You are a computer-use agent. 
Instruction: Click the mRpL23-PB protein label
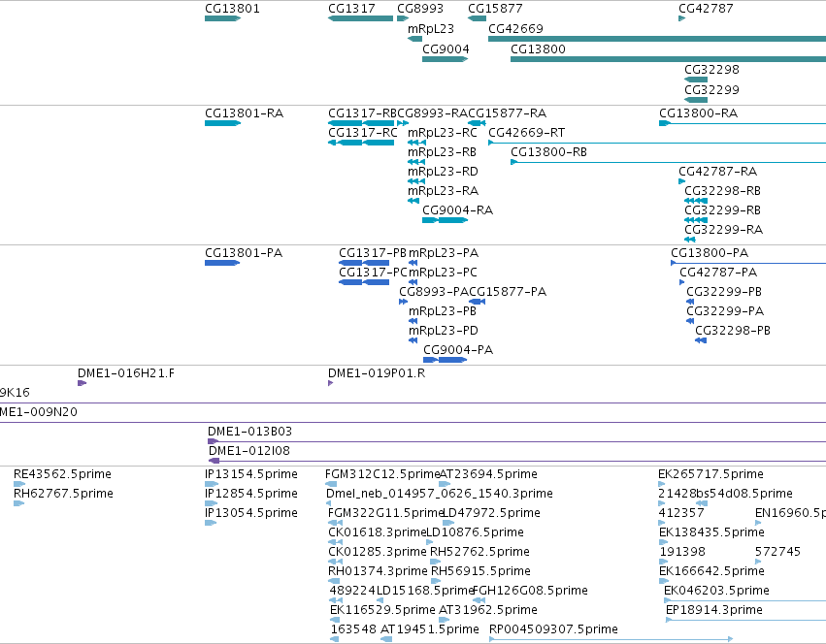coord(443,311)
